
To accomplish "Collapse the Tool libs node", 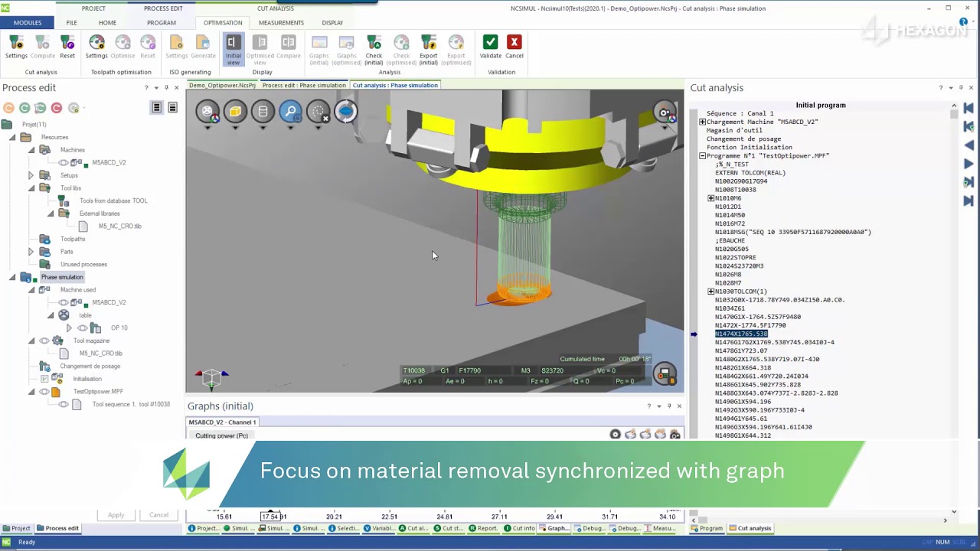I will pos(31,188).
